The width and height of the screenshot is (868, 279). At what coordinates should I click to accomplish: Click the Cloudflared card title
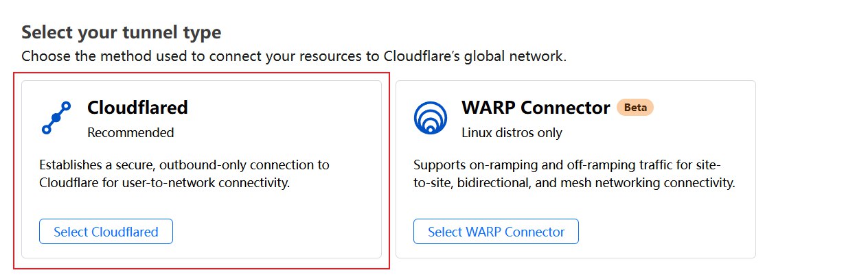coord(137,108)
